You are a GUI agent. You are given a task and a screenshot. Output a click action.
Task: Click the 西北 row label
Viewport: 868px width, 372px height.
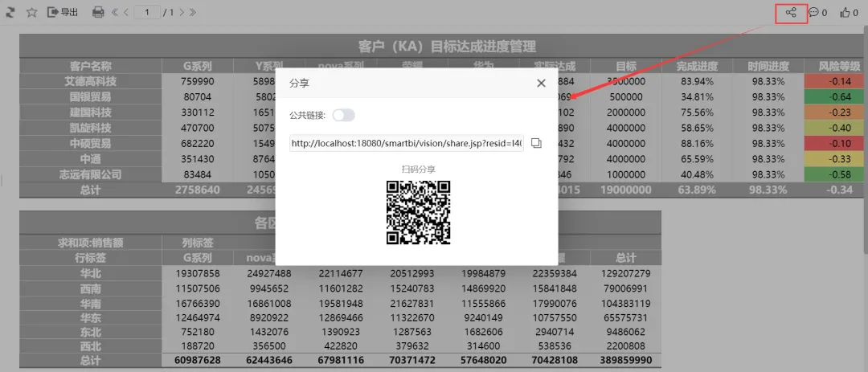[90, 346]
